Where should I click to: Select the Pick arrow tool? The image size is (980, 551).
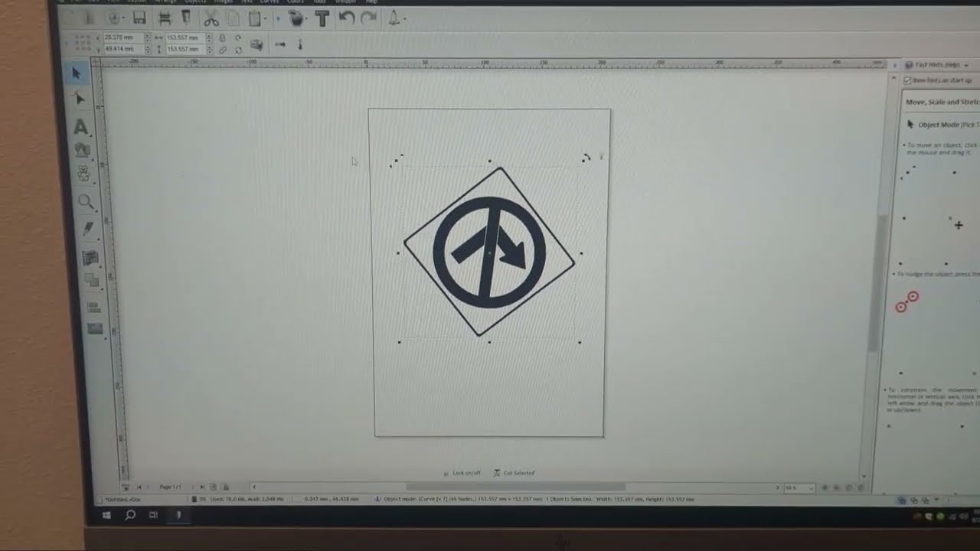(x=76, y=73)
